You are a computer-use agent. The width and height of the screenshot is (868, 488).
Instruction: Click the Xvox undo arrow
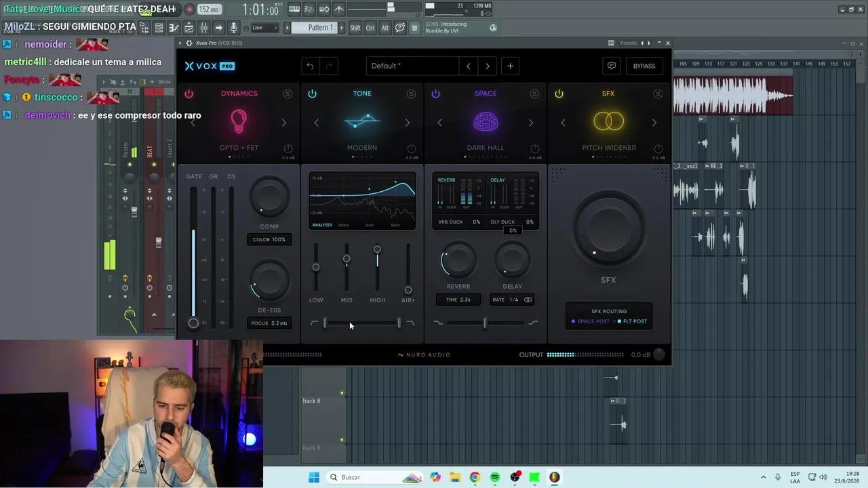point(310,66)
